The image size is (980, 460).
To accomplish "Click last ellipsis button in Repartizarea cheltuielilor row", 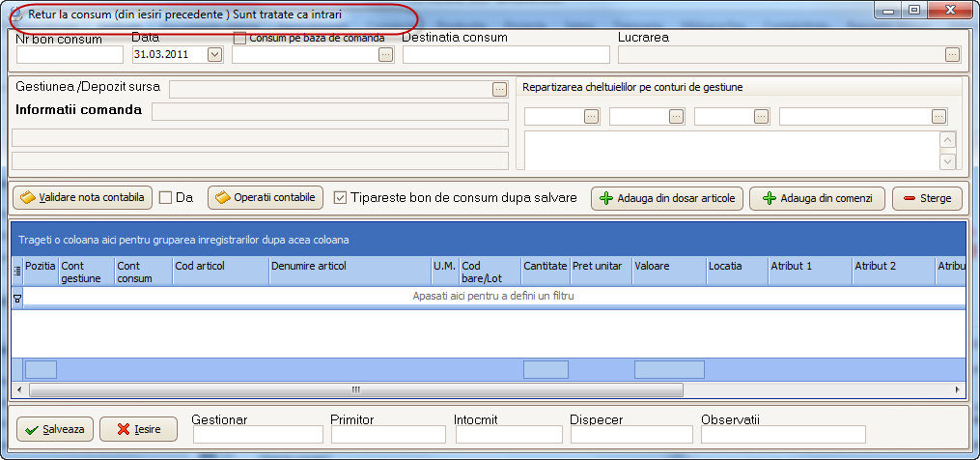I will tap(938, 117).
